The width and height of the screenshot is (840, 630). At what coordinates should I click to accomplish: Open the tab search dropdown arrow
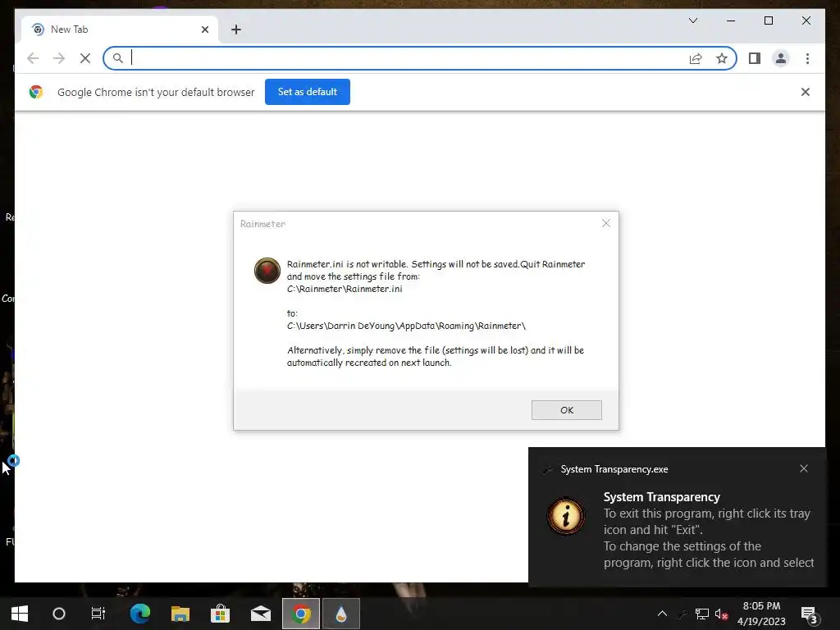(692, 21)
